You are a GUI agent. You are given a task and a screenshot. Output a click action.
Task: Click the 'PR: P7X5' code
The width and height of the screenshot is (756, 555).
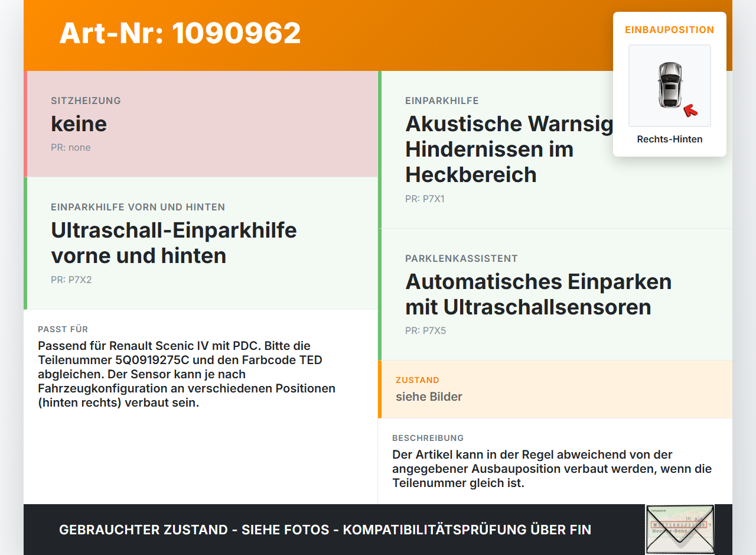(x=426, y=330)
